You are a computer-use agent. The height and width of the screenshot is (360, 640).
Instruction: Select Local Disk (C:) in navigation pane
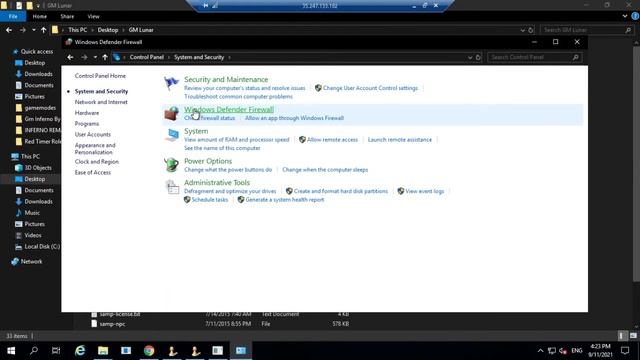[42, 247]
